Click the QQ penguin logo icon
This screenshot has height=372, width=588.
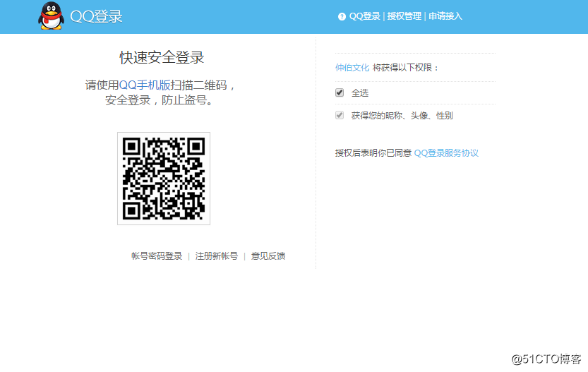(51, 16)
